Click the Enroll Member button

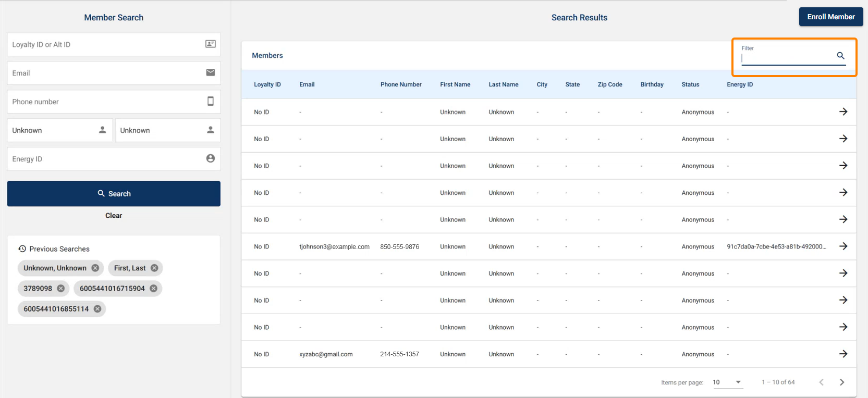pos(830,17)
